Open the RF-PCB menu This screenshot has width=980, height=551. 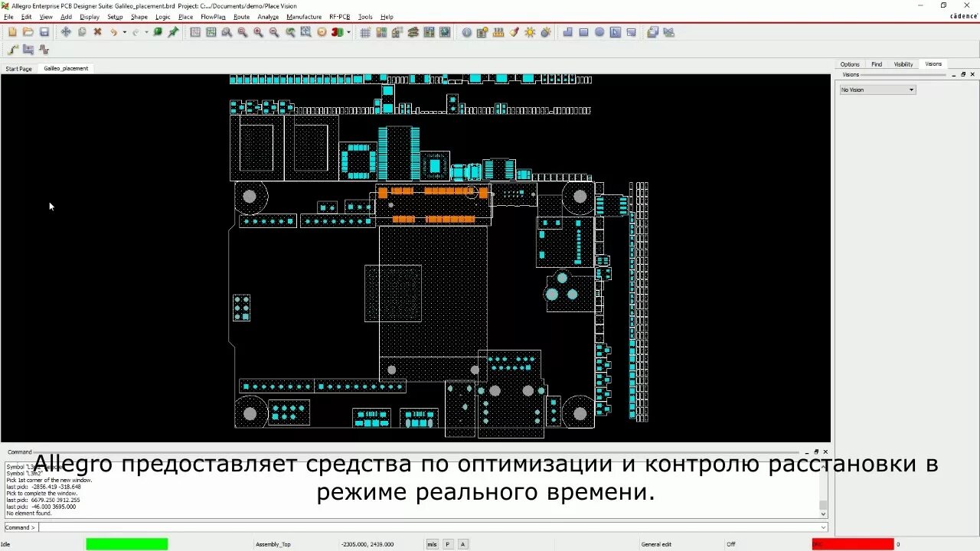(x=339, y=17)
